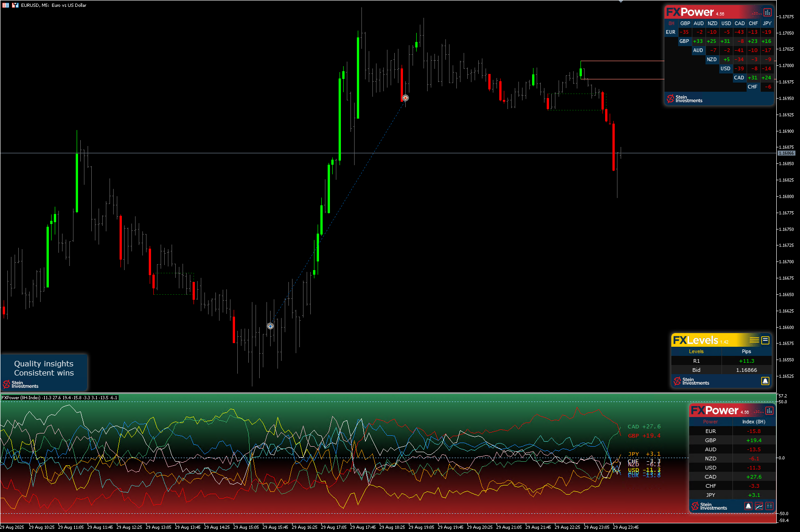The height and width of the screenshot is (532, 800).
Task: Click the sell trade marker at the red candle
Action: (x=405, y=98)
